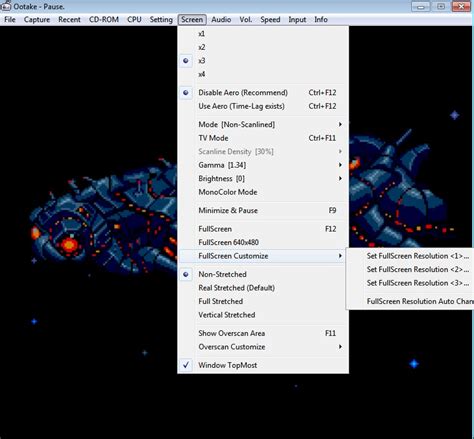Click FullScreen Resolution Auto Change entry
Viewport: 474px width, 439px height.
(x=411, y=301)
